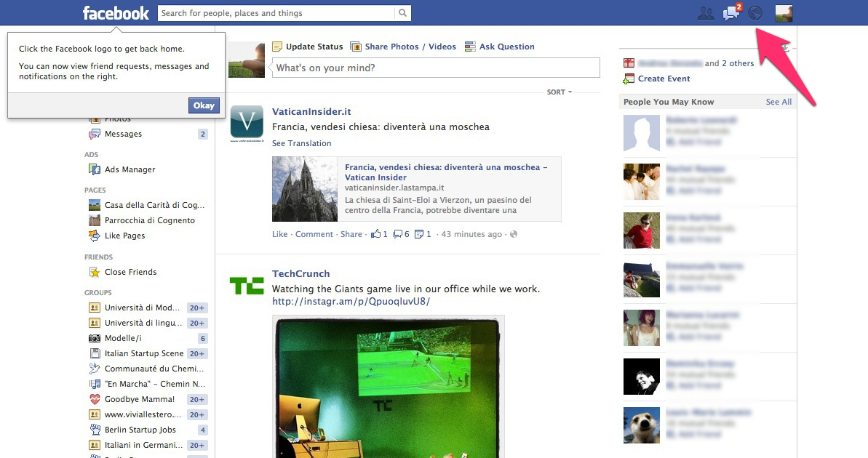
Task: Click the Ask Question poll icon
Action: [470, 47]
